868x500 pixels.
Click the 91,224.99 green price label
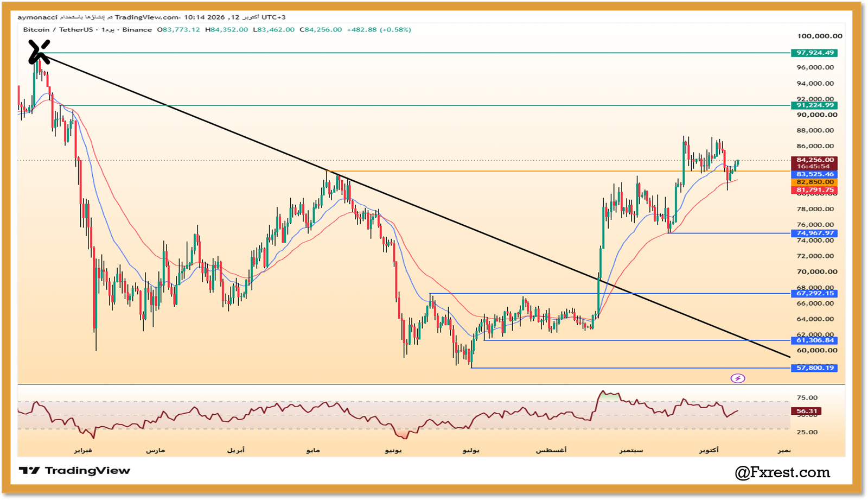point(815,105)
